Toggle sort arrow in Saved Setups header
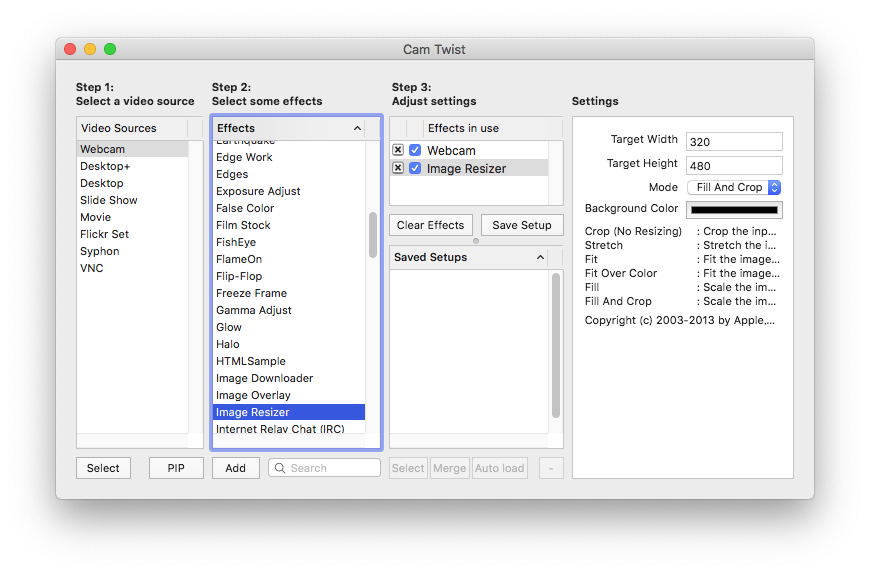 click(540, 257)
